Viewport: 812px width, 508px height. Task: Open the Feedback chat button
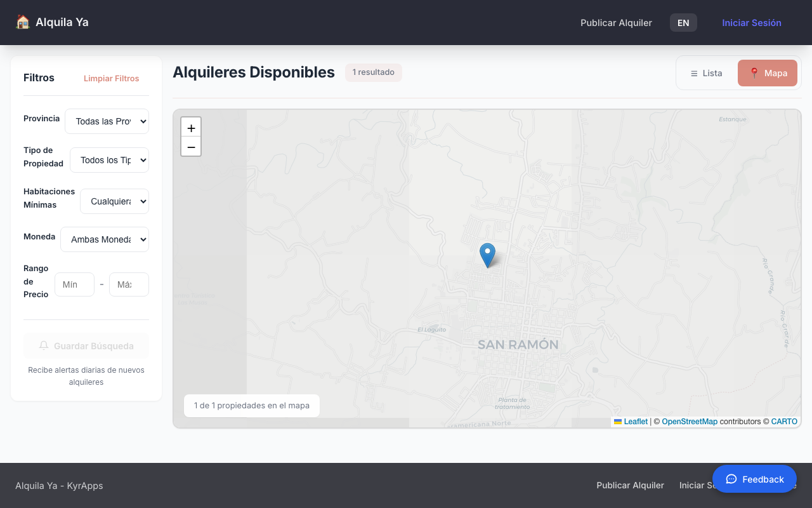coord(754,479)
